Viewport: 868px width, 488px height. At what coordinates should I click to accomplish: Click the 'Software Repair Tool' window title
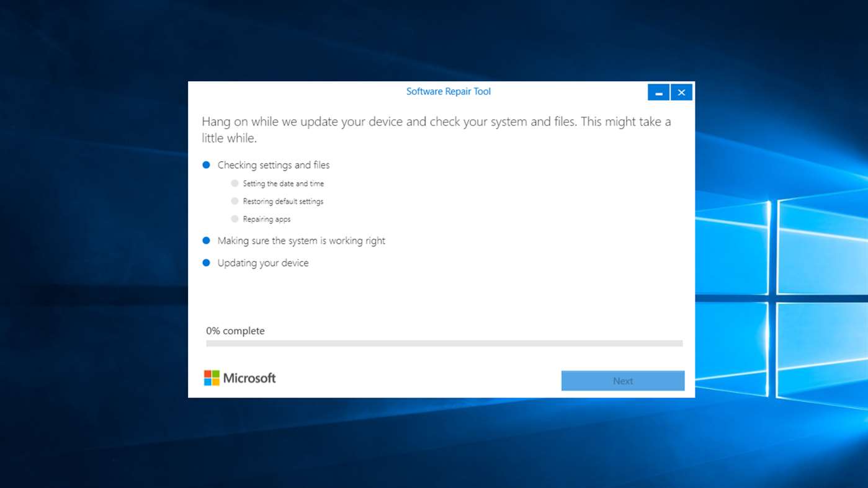[449, 92]
